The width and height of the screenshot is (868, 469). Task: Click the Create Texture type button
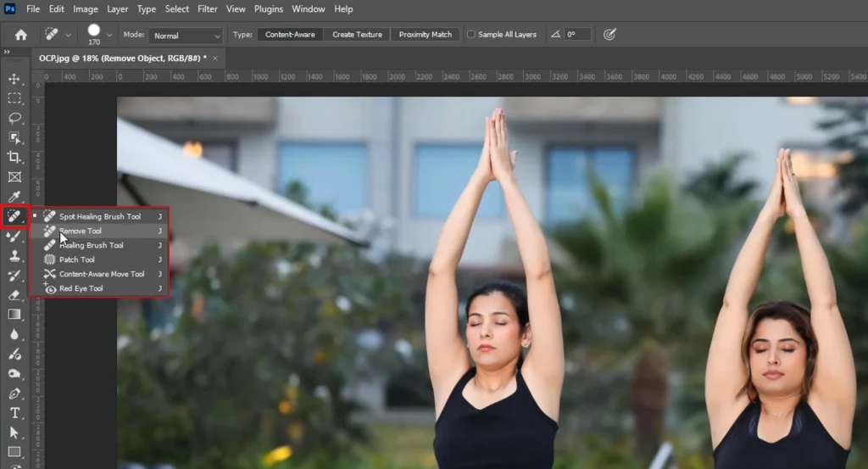(x=357, y=34)
